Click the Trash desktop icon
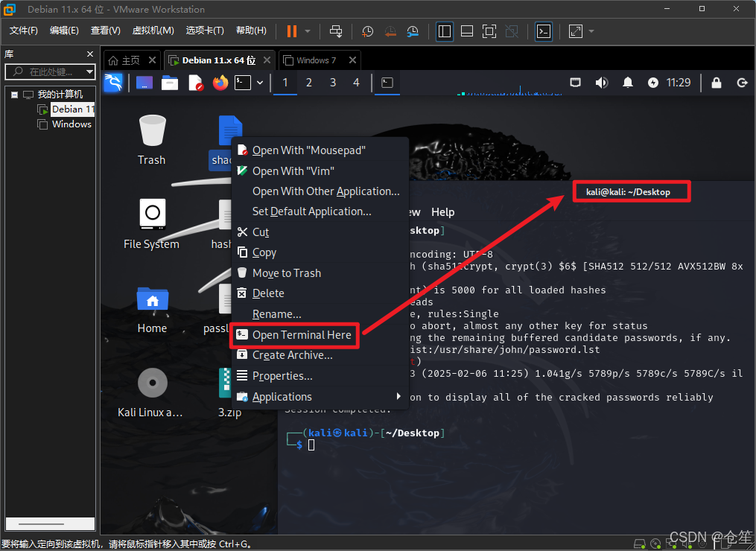756x551 pixels. 152,140
